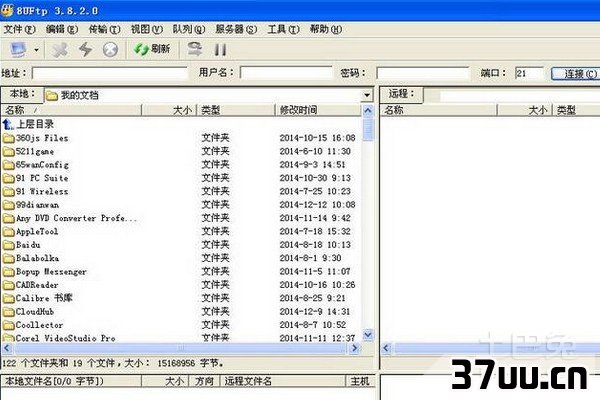Open the 队列 menu
Screen dimensions: 600x400
[x=189, y=29]
